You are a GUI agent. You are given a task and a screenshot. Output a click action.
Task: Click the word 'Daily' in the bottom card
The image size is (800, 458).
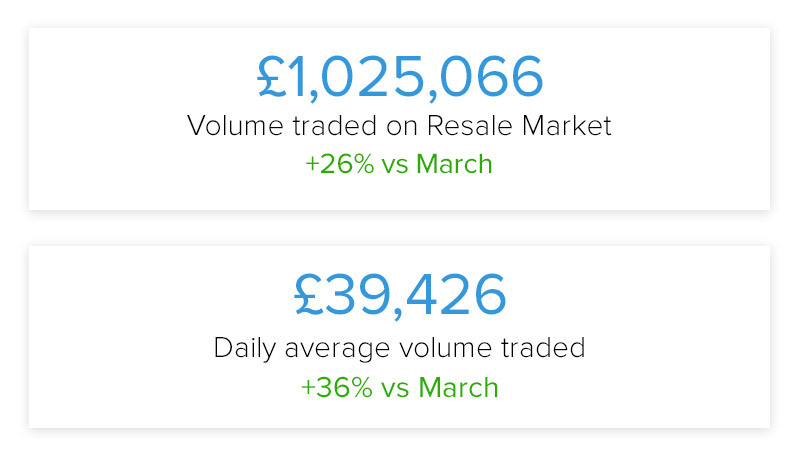click(x=245, y=349)
